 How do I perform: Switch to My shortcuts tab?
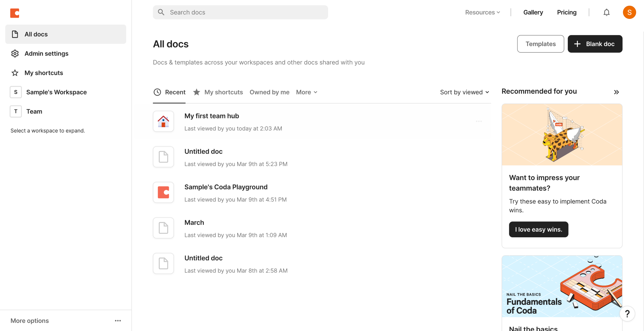tap(223, 92)
